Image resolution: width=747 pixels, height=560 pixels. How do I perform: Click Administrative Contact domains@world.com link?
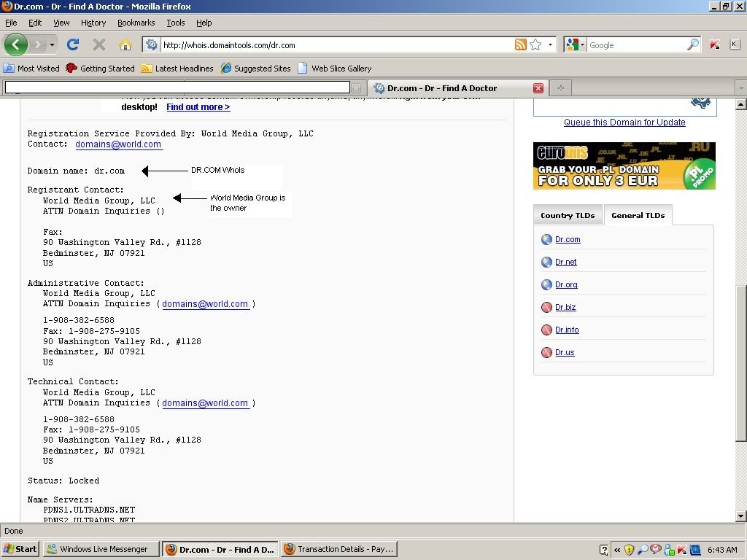tap(205, 304)
